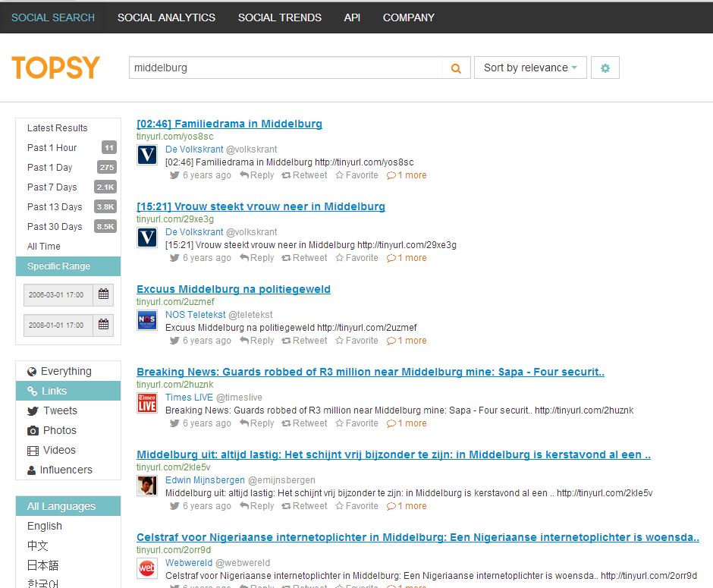The image size is (713, 588).
Task: Show 1 more for Edwin Mijnsbergen's tweet
Action: click(x=407, y=506)
